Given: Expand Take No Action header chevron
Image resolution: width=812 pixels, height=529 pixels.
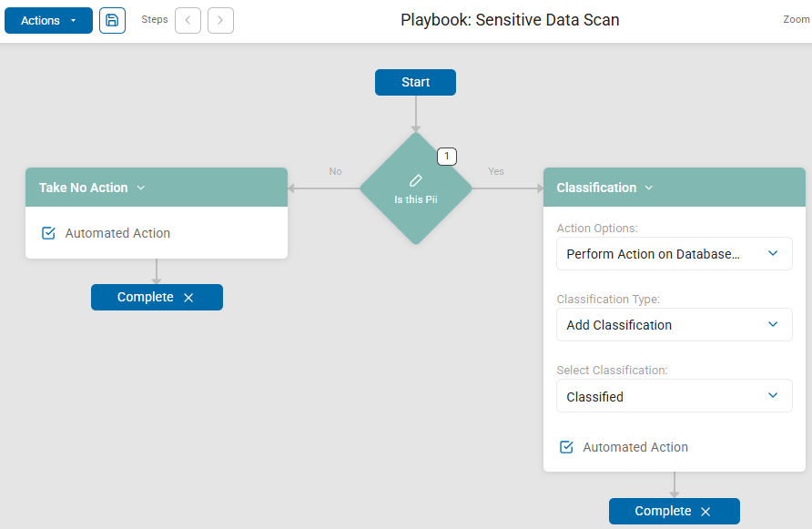Looking at the screenshot, I should click(141, 188).
